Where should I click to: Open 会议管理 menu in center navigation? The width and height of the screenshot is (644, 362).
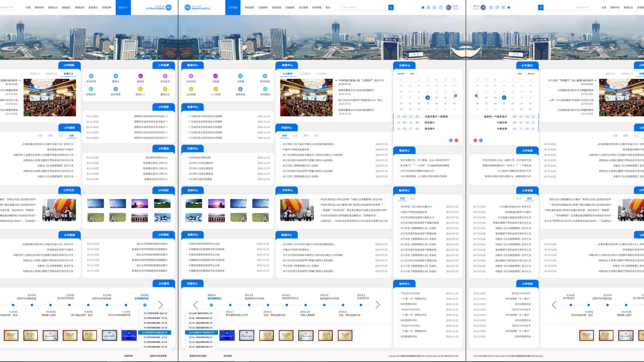(303, 7)
